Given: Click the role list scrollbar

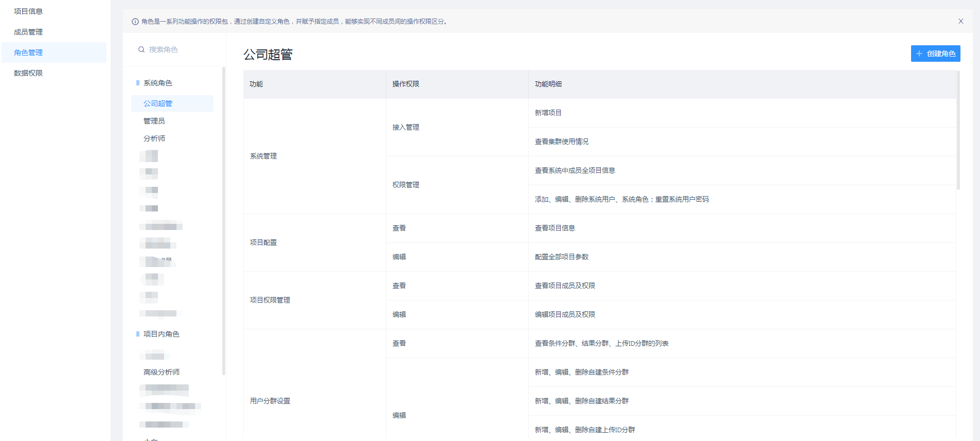Looking at the screenshot, I should [x=223, y=221].
